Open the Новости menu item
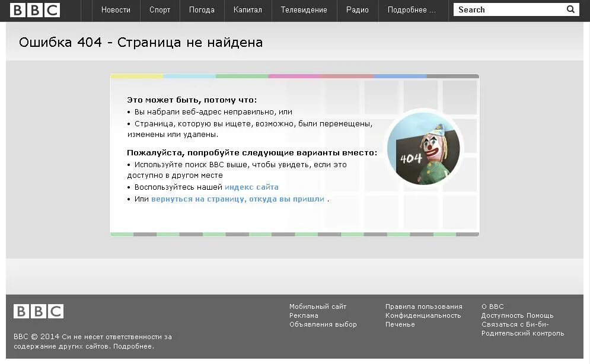Image resolution: width=590 pixels, height=364 pixels. (x=116, y=10)
